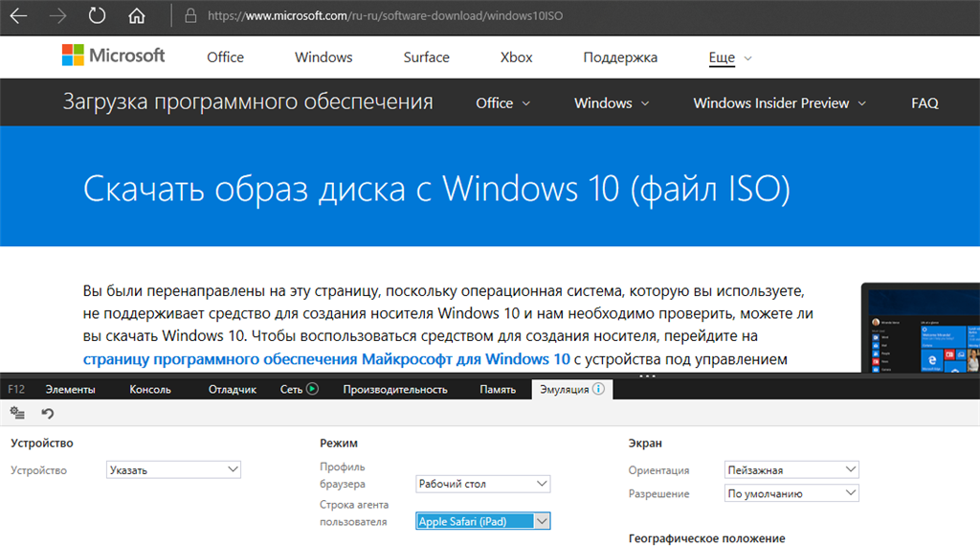Click the Microsoft logo
This screenshot has height=546, width=980.
pyautogui.click(x=113, y=56)
